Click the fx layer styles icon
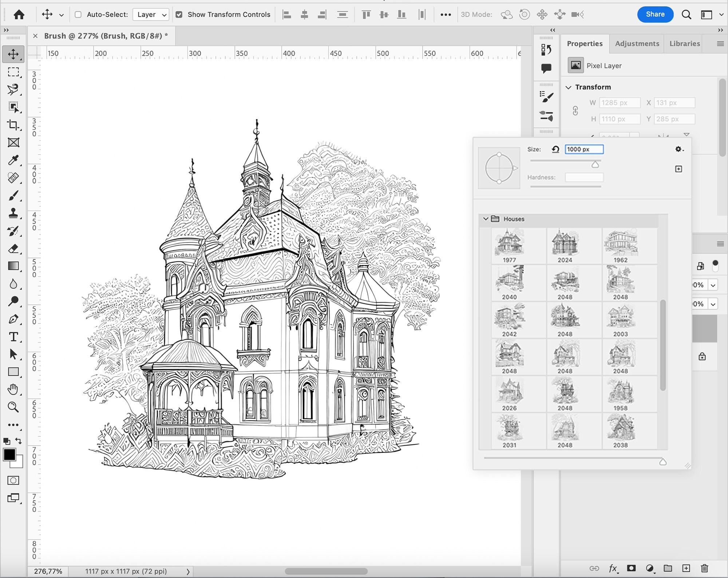 (x=613, y=567)
